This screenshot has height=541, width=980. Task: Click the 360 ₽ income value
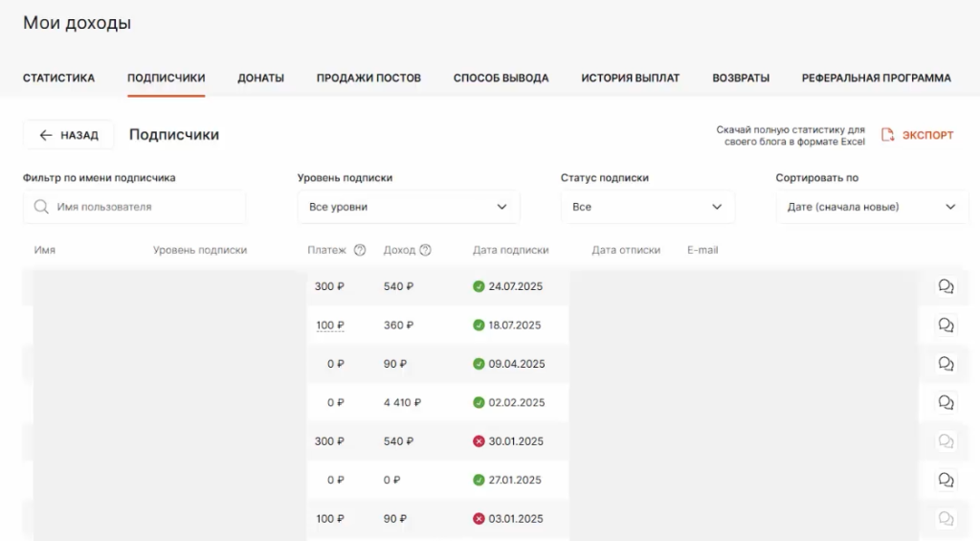tap(398, 326)
